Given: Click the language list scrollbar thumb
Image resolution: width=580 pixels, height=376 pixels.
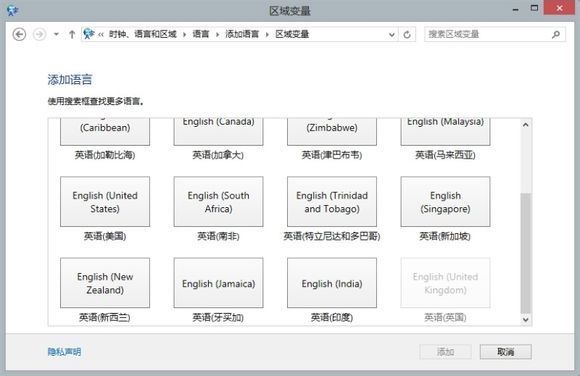Looking at the screenshot, I should point(526,253).
